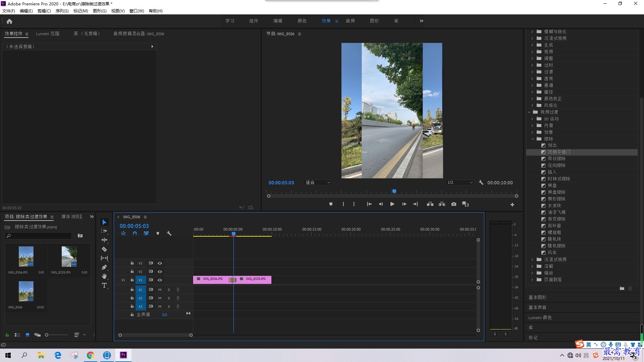
Task: Switch to 颜色 workspace tab
Action: coord(302,21)
